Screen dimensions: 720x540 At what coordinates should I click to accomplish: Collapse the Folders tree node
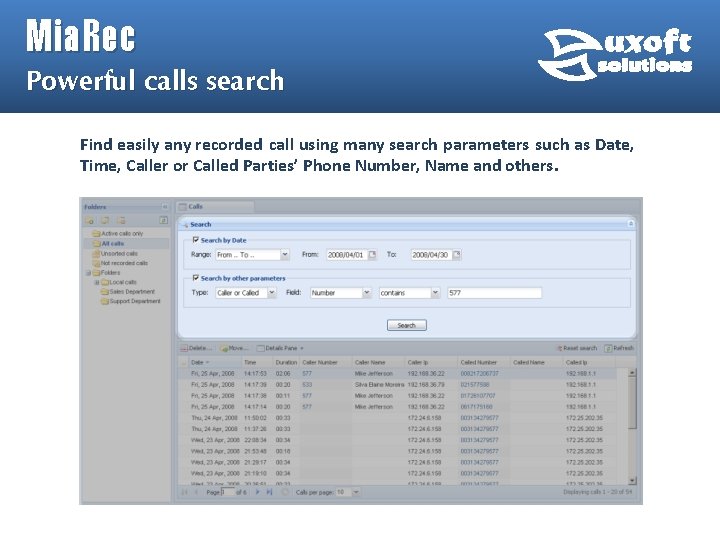coord(88,273)
